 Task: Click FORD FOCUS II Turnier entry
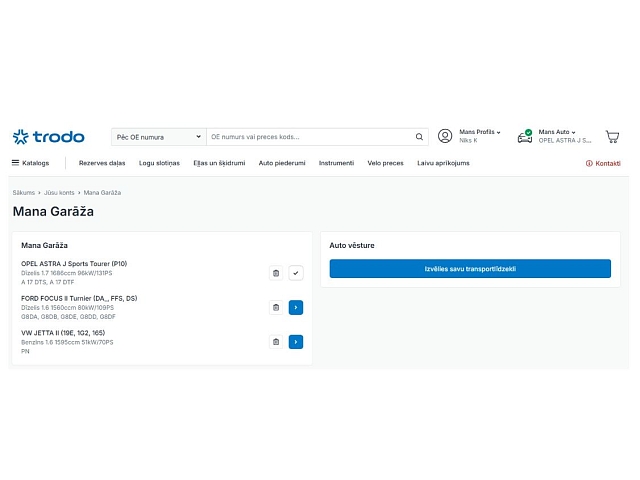[79, 298]
